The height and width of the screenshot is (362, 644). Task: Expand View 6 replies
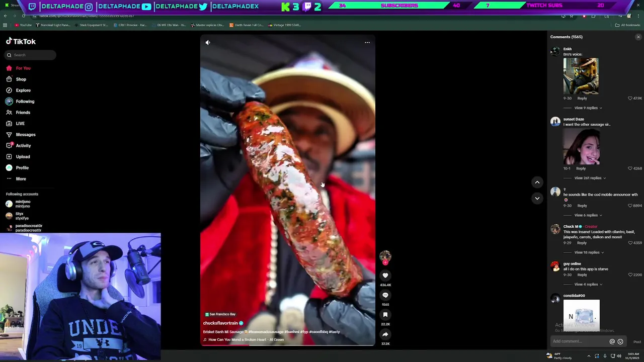point(588,215)
